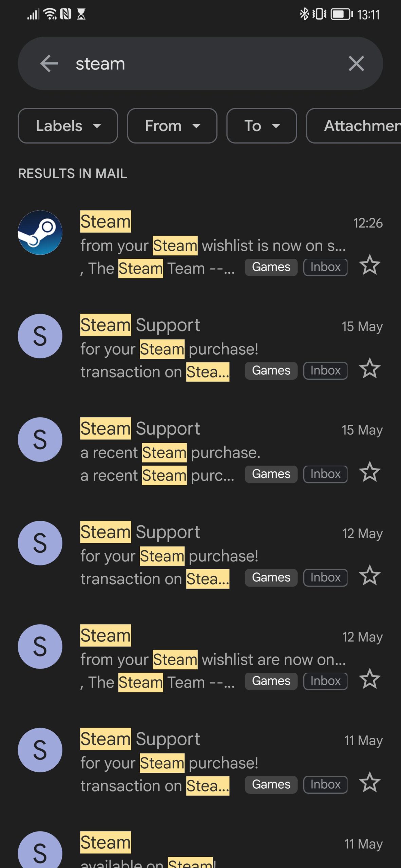
Task: Clear the search query with the X icon
Action: tap(356, 63)
